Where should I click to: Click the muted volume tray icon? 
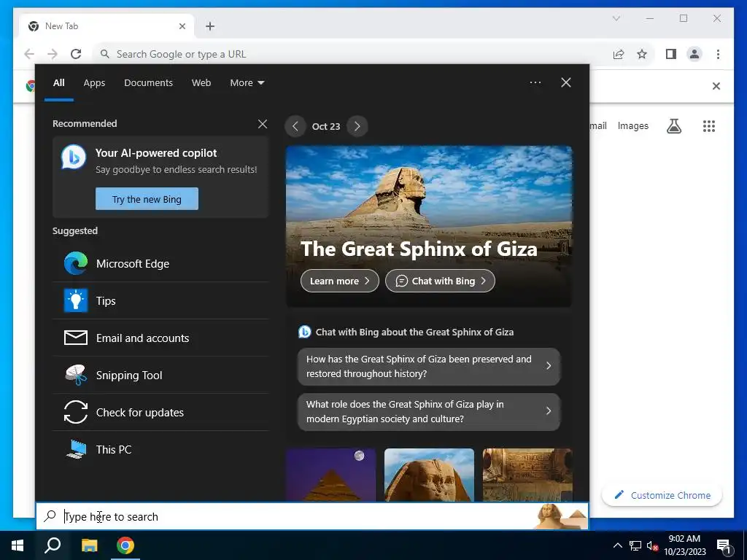click(652, 545)
